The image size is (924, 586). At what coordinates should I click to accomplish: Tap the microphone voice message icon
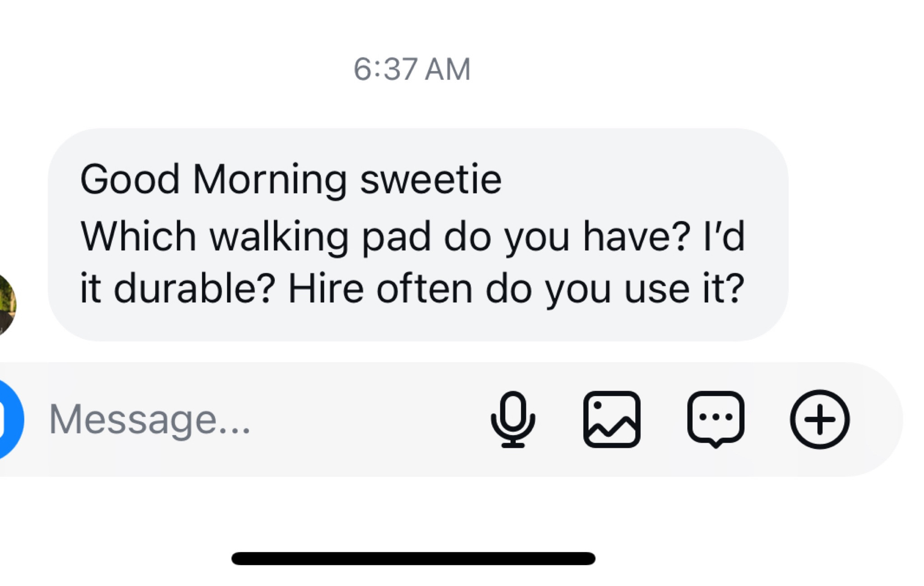pyautogui.click(x=513, y=420)
